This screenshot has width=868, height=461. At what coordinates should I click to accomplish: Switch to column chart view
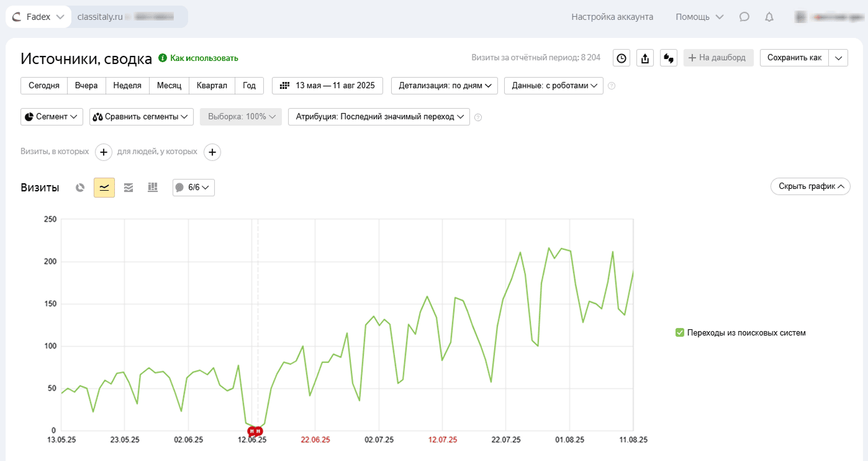point(153,187)
